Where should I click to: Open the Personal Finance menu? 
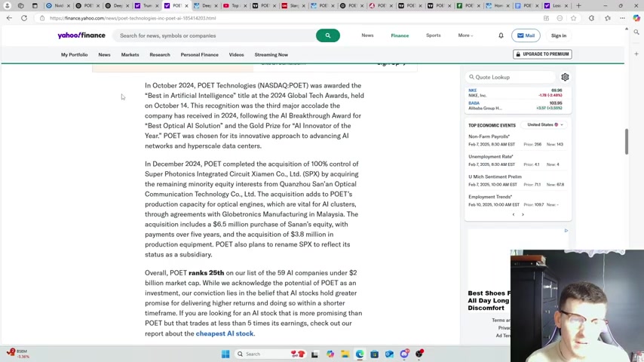coord(200,54)
